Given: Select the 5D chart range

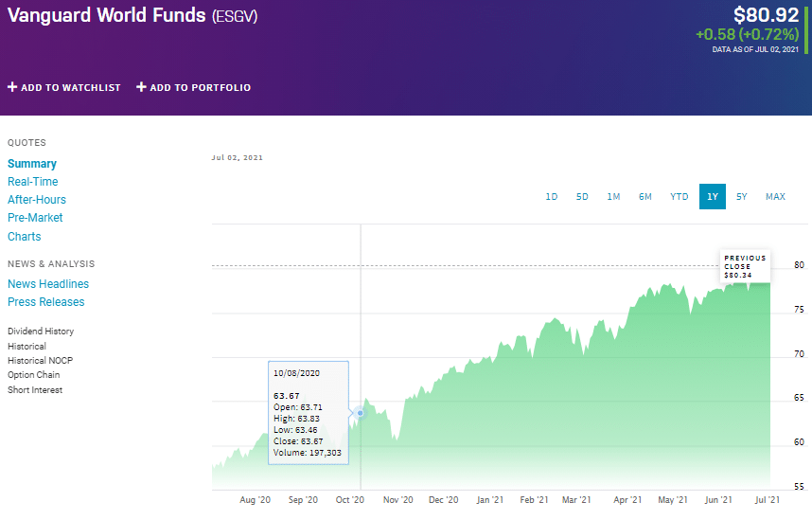Looking at the screenshot, I should (x=582, y=196).
